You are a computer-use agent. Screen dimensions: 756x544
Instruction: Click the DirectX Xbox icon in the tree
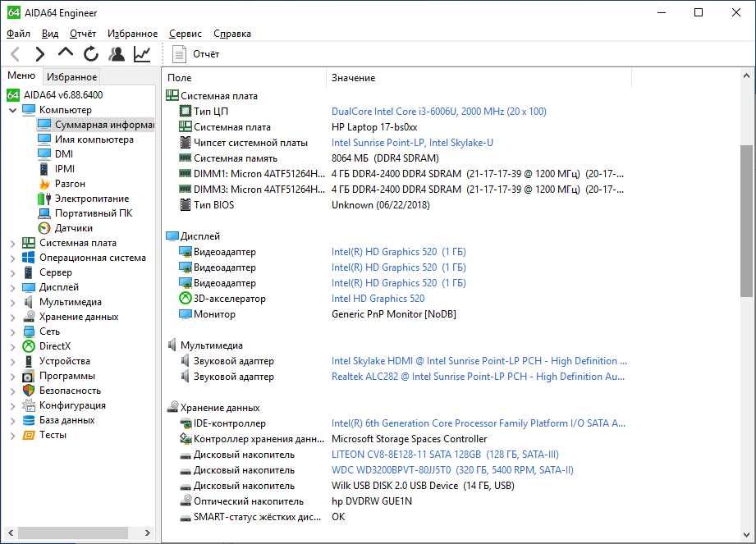tap(29, 346)
